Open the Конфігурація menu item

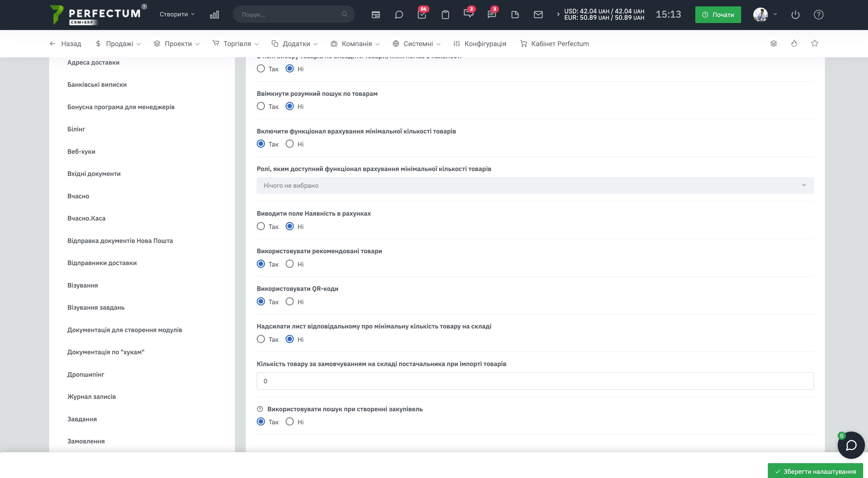[480, 43]
